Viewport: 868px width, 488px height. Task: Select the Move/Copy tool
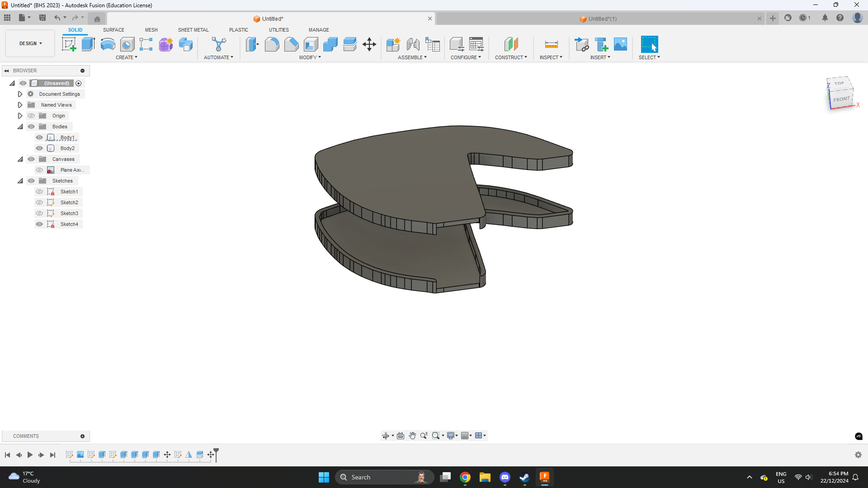[x=369, y=44]
